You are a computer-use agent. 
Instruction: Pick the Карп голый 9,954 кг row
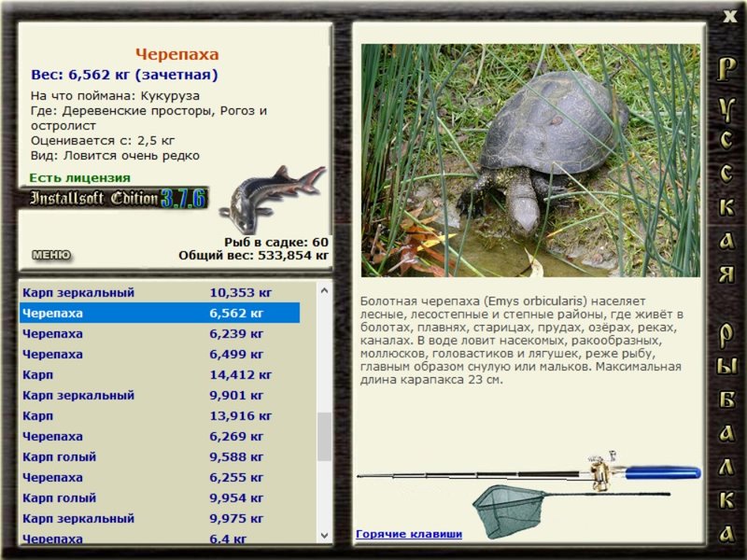tap(160, 497)
